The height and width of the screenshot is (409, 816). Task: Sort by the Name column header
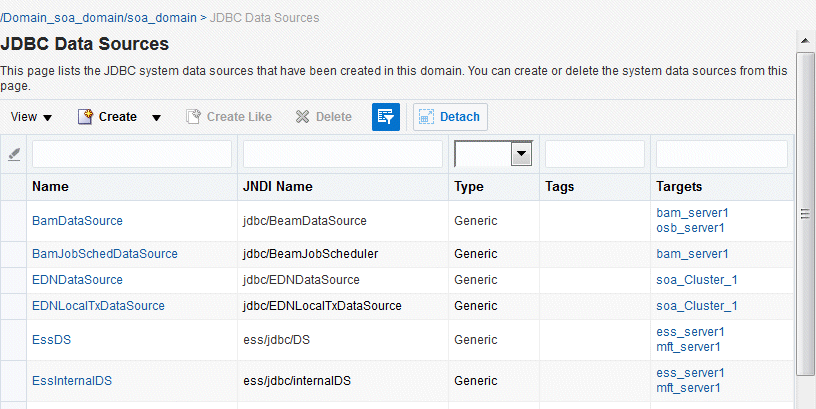pos(50,187)
